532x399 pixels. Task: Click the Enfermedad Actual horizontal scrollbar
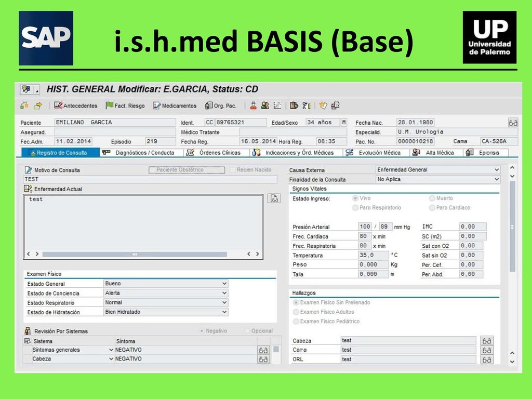(x=135, y=254)
